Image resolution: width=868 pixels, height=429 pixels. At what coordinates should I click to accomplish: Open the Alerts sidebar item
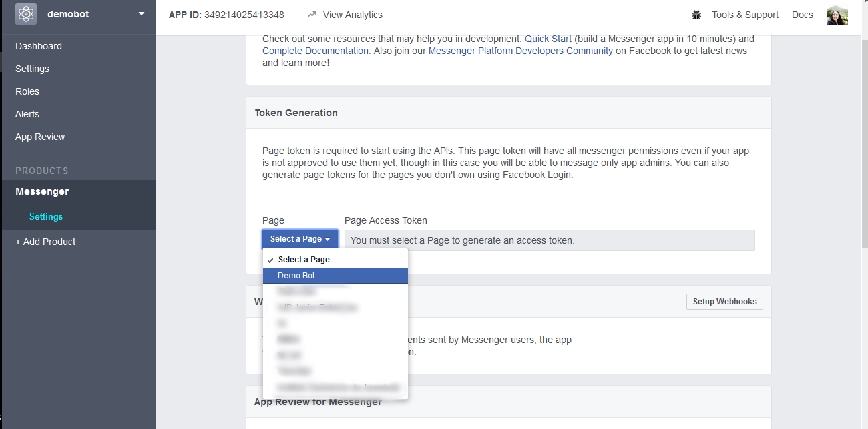[x=27, y=114]
